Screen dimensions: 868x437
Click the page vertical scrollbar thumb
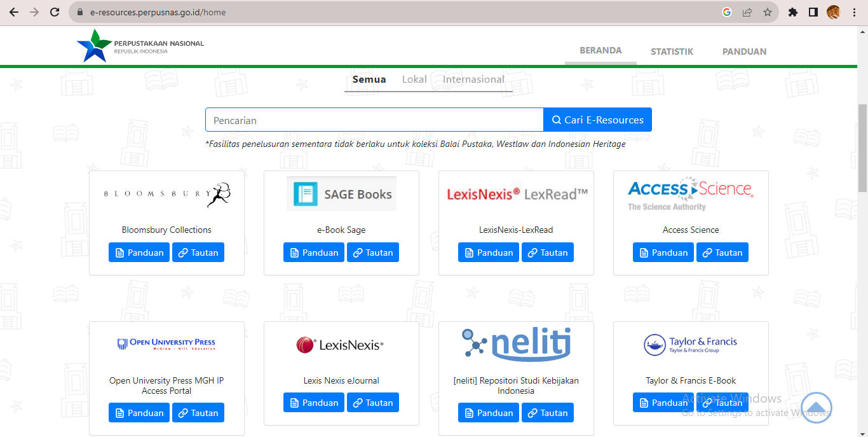pos(862,148)
